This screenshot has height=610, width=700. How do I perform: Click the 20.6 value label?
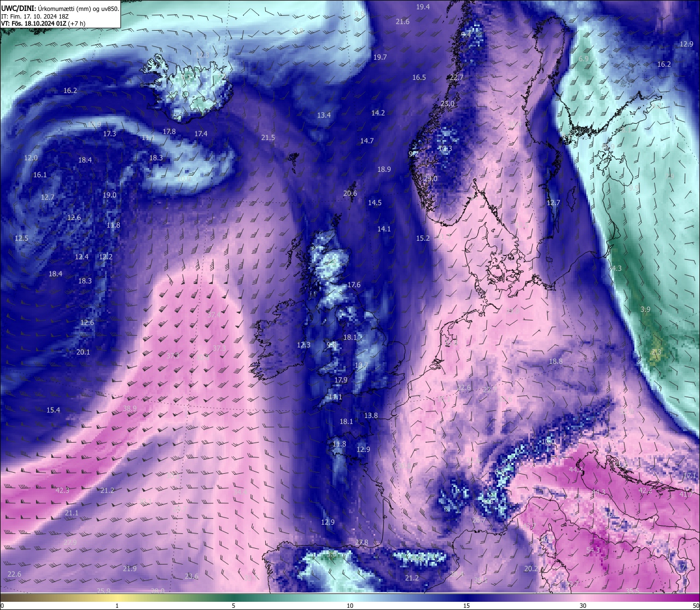(350, 193)
